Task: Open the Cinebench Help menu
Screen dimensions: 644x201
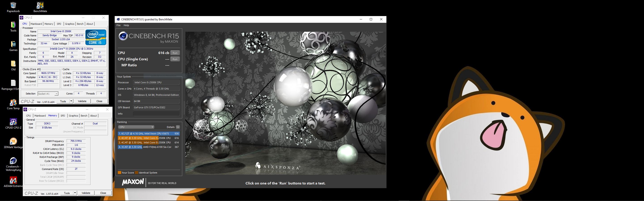Action: [x=127, y=25]
